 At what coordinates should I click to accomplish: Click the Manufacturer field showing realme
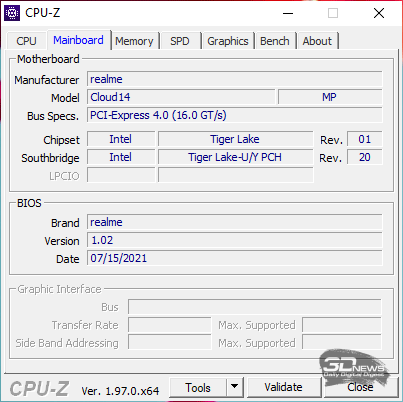click(x=235, y=79)
